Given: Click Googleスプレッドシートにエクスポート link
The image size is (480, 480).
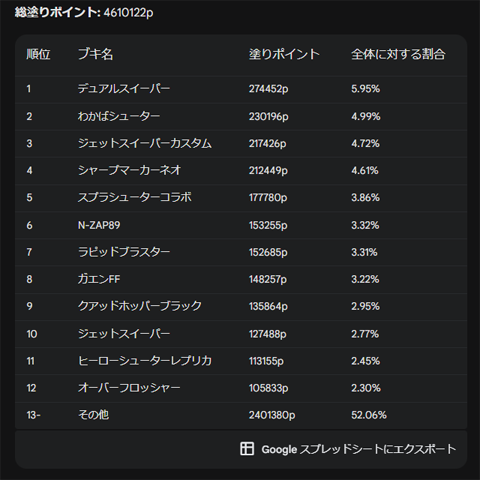Looking at the screenshot, I should click(348, 449).
